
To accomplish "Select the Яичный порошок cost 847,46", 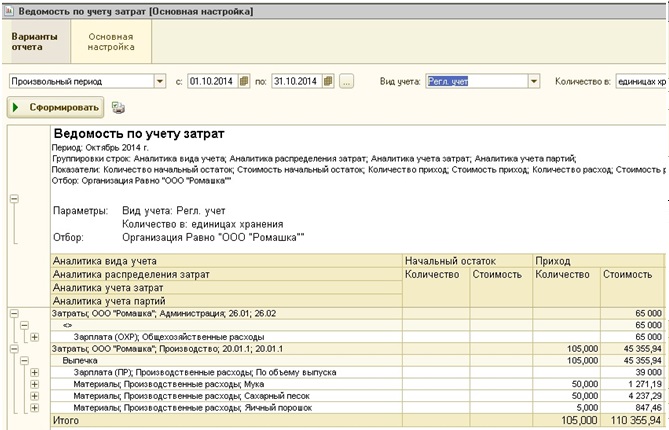I will tap(632, 408).
